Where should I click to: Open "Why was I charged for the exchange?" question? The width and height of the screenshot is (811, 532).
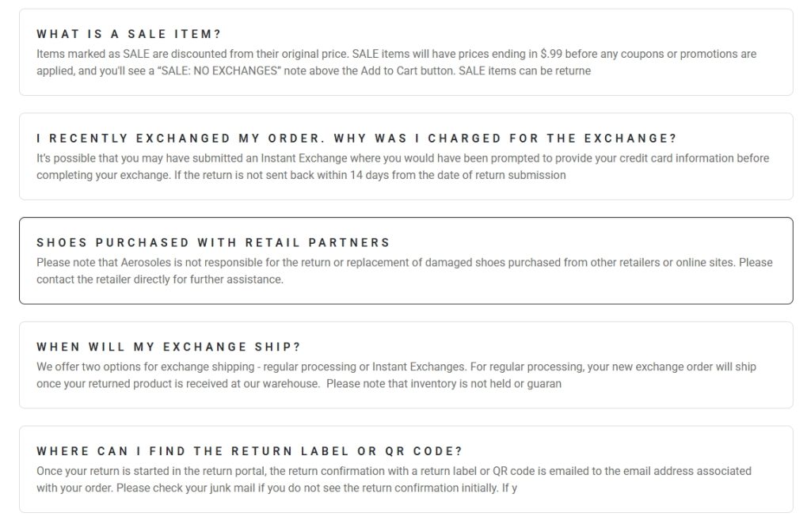pos(356,139)
